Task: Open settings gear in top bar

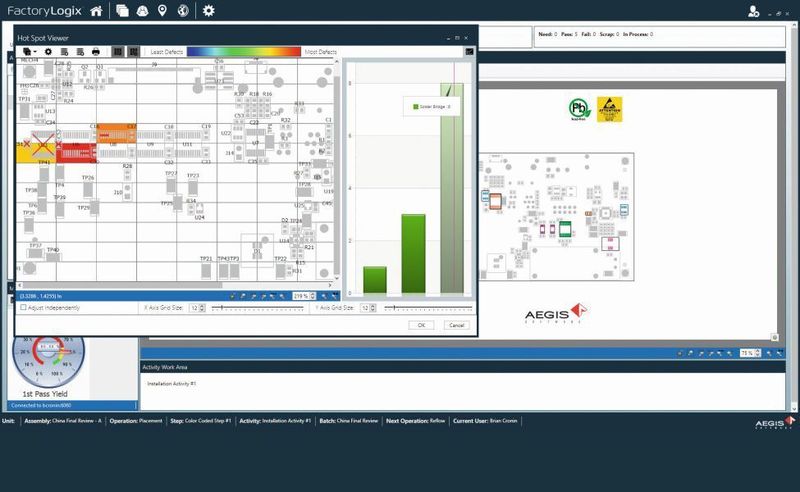Action: pyautogui.click(x=208, y=11)
